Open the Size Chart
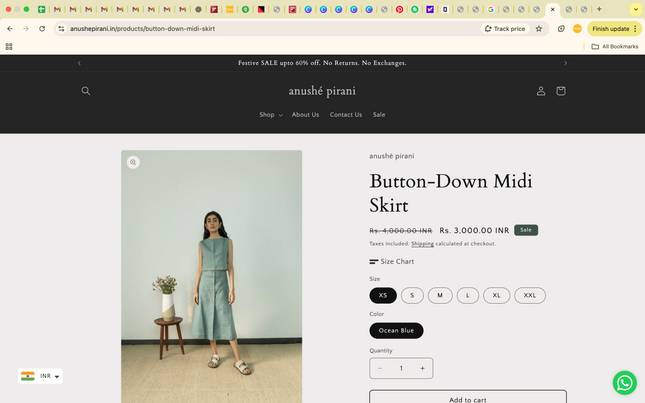 click(392, 262)
